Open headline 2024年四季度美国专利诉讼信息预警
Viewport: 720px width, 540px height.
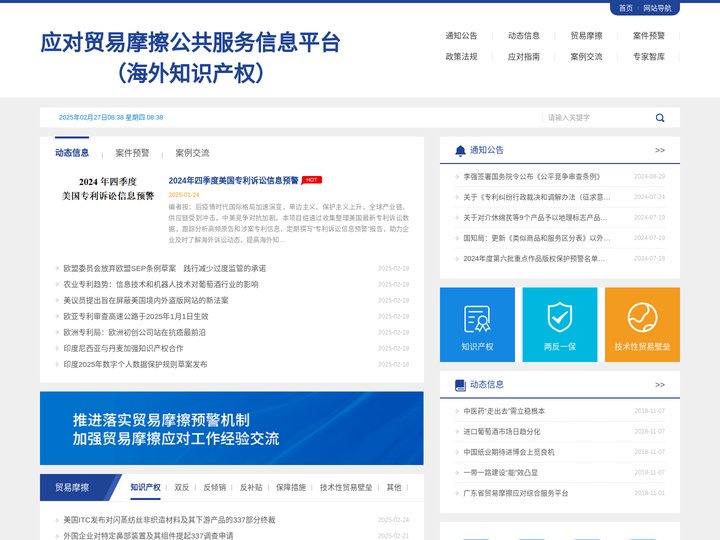tap(233, 180)
